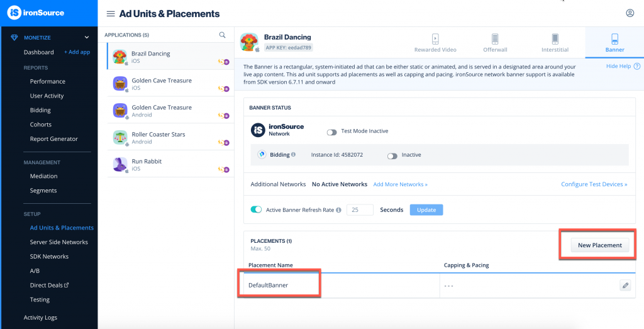Click Configure Test Devices link
The width and height of the screenshot is (644, 329).
tap(594, 184)
